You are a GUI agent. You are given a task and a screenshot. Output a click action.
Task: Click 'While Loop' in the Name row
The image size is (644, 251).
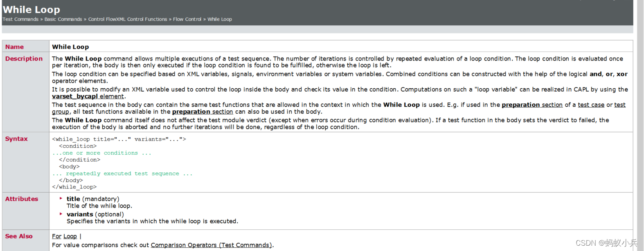pos(70,47)
